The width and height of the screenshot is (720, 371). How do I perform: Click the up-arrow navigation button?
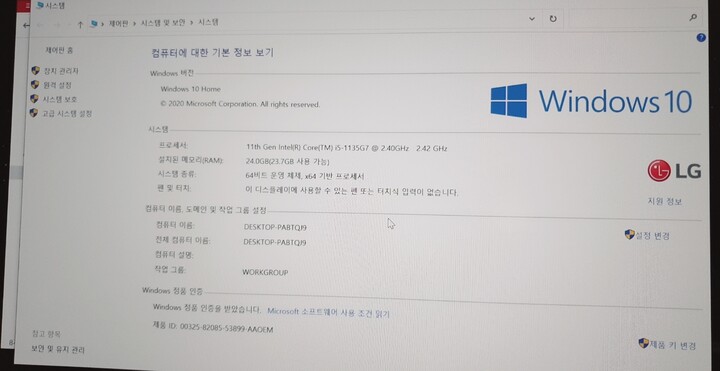[x=80, y=25]
